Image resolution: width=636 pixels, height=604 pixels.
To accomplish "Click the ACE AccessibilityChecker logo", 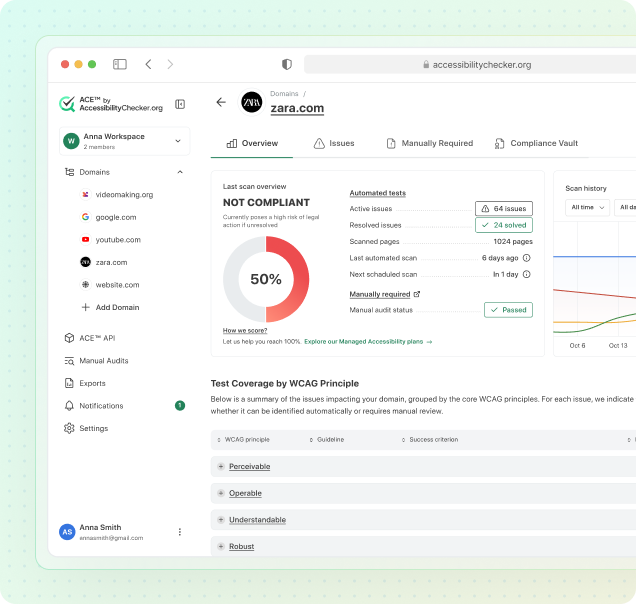I will pos(111,104).
